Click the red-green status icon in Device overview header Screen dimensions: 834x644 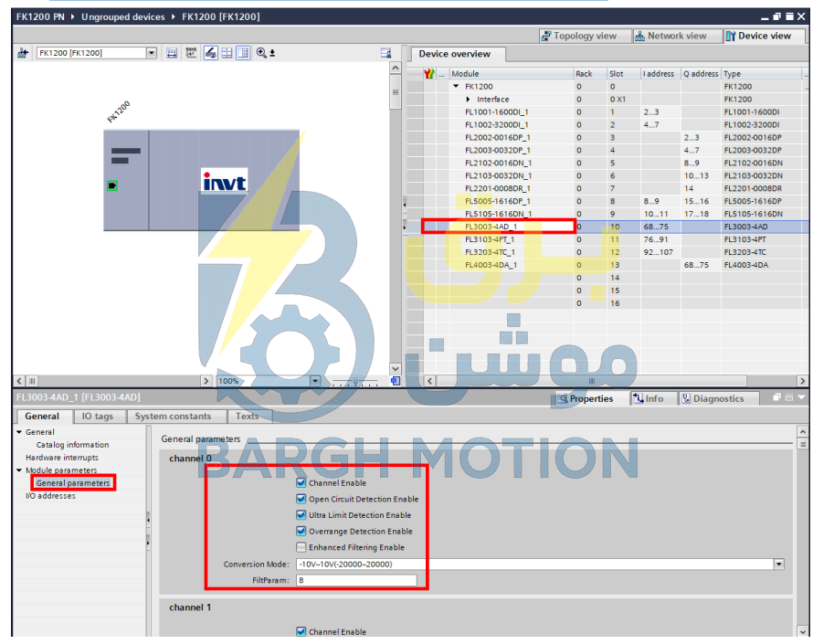[429, 74]
